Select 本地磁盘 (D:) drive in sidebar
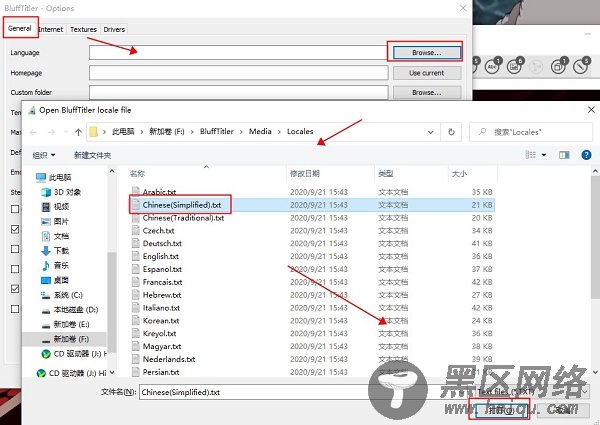Screen dimensions: 600x425 pyautogui.click(x=70, y=310)
